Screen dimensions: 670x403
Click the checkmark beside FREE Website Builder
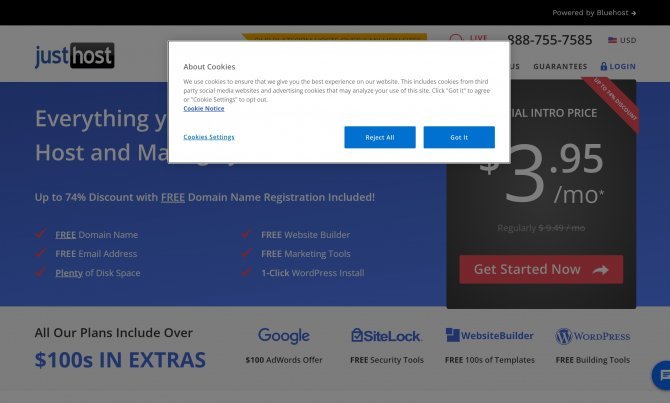tap(246, 233)
